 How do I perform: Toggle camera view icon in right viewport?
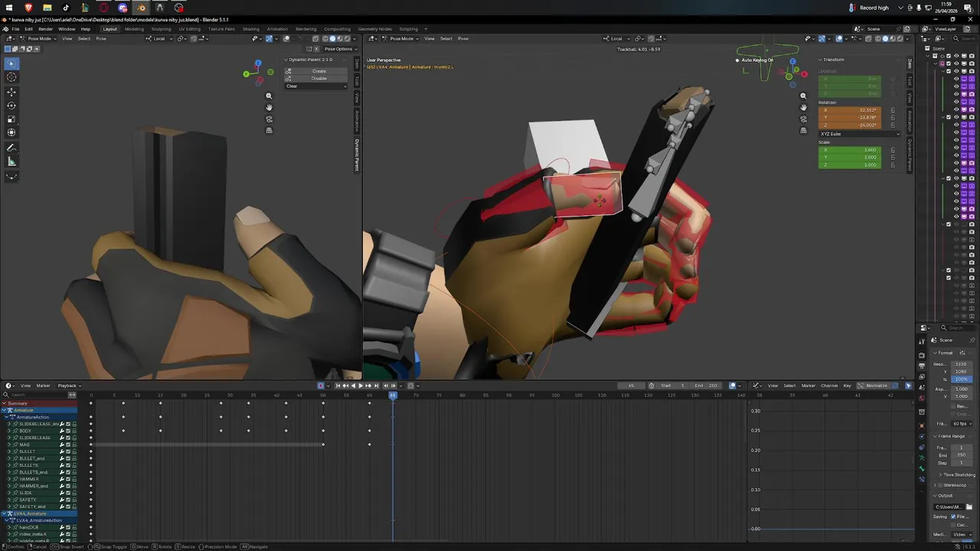click(x=803, y=119)
